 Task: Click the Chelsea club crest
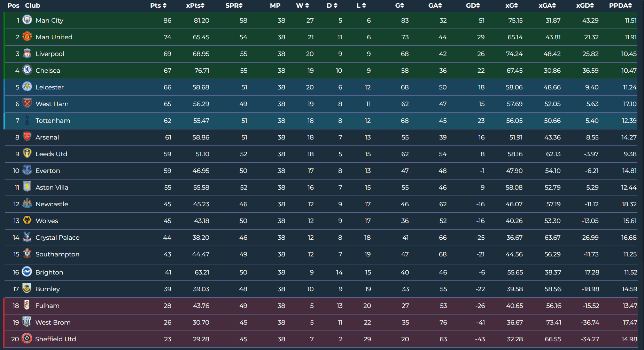(27, 70)
